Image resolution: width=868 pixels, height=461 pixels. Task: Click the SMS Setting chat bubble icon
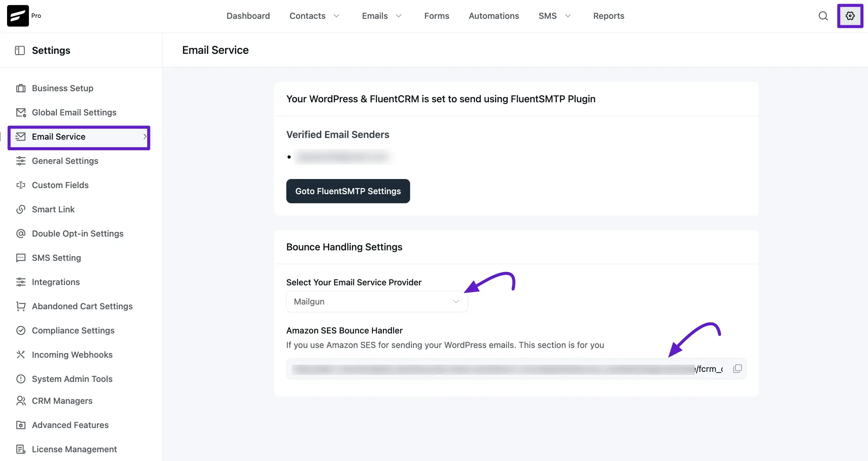point(21,258)
